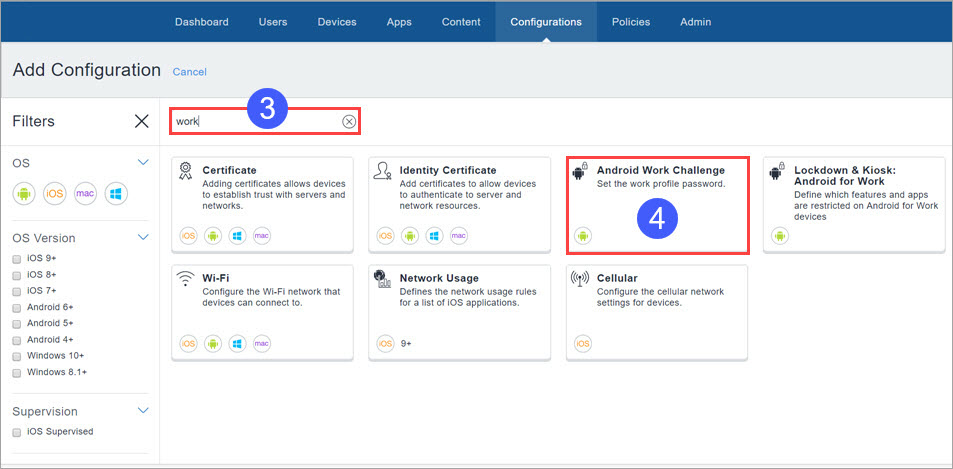Switch to the Policies tab
The width and height of the screenshot is (953, 469).
[x=631, y=22]
